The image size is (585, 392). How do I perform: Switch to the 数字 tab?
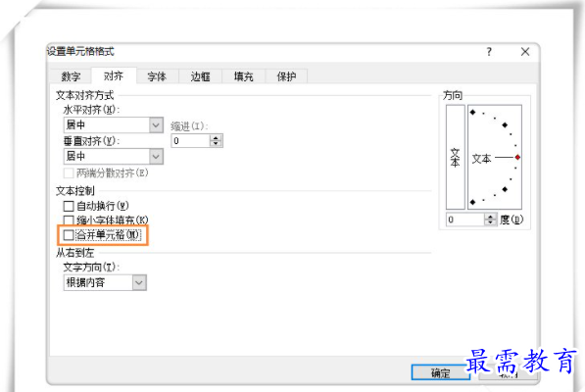71,76
